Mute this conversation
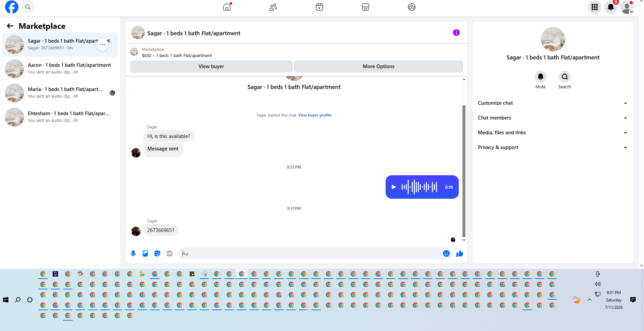Screen dimensions: 644x331 [541, 77]
